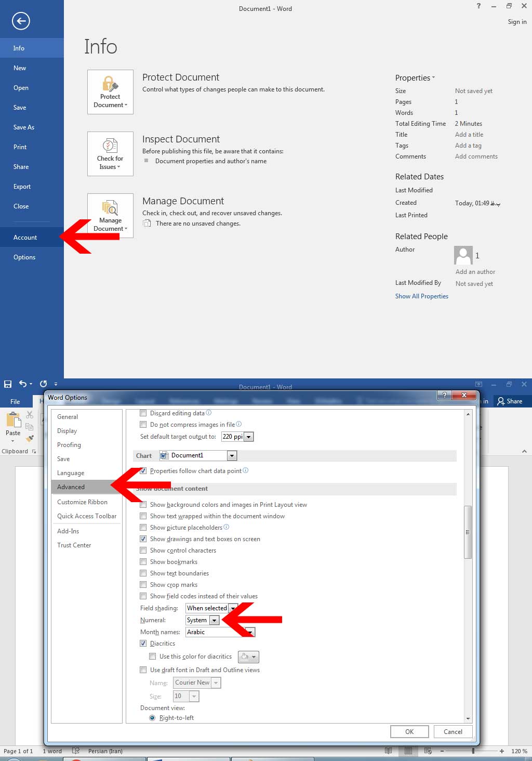Toggle Show text wrapped within document window

pos(143,516)
